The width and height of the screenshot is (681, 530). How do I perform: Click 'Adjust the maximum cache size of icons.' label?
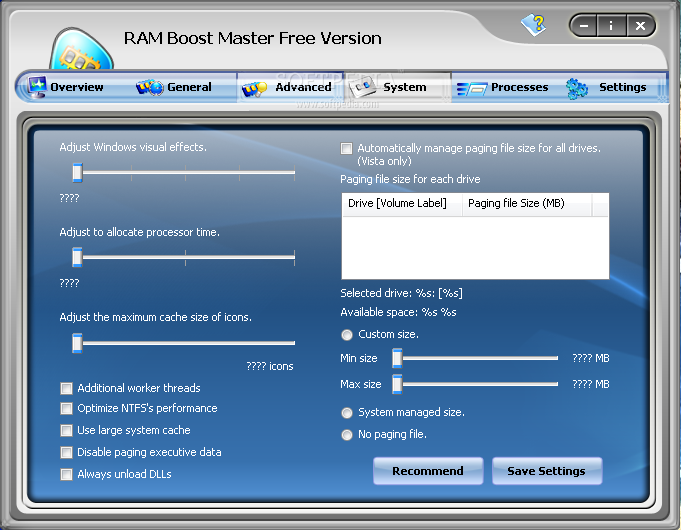point(155,318)
